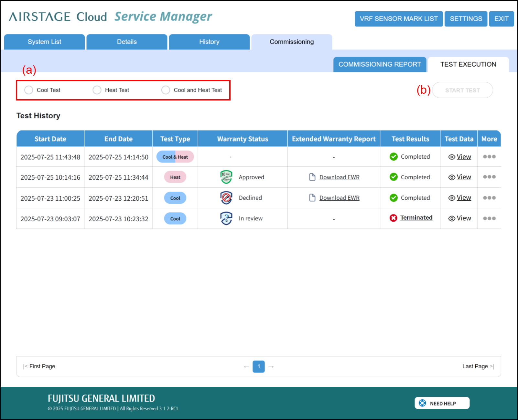Click the red Terminated status icon
This screenshot has width=518, height=420.
click(393, 218)
